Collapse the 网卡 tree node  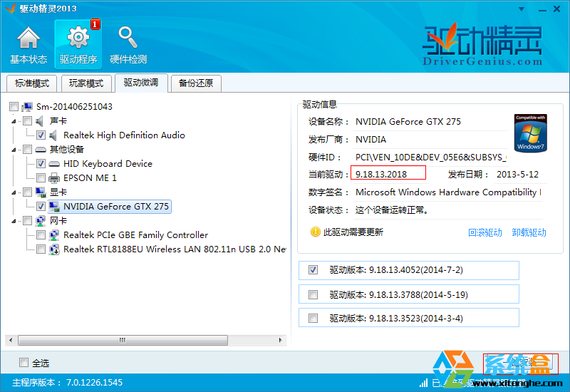coord(14,221)
